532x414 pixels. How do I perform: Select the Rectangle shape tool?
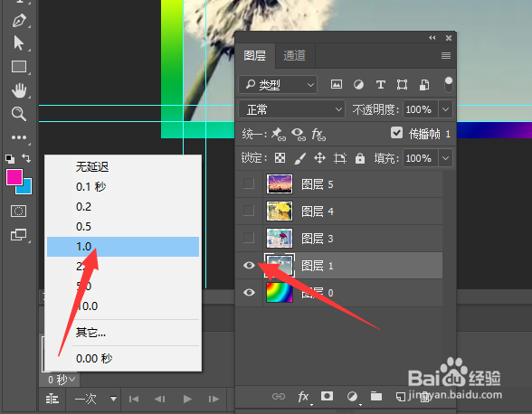[19, 67]
